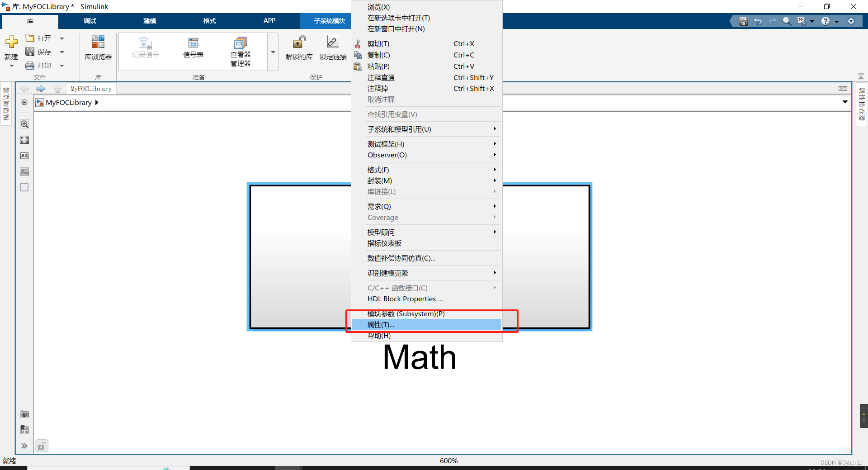Click the image annotation palette icon

(x=24, y=171)
